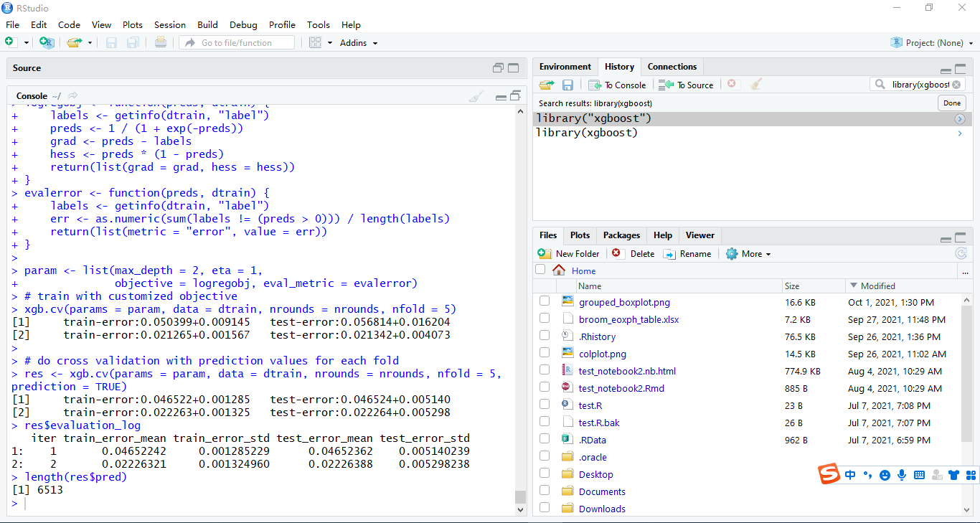This screenshot has height=523, width=980.
Task: Click the New Folder button
Action: 569,253
